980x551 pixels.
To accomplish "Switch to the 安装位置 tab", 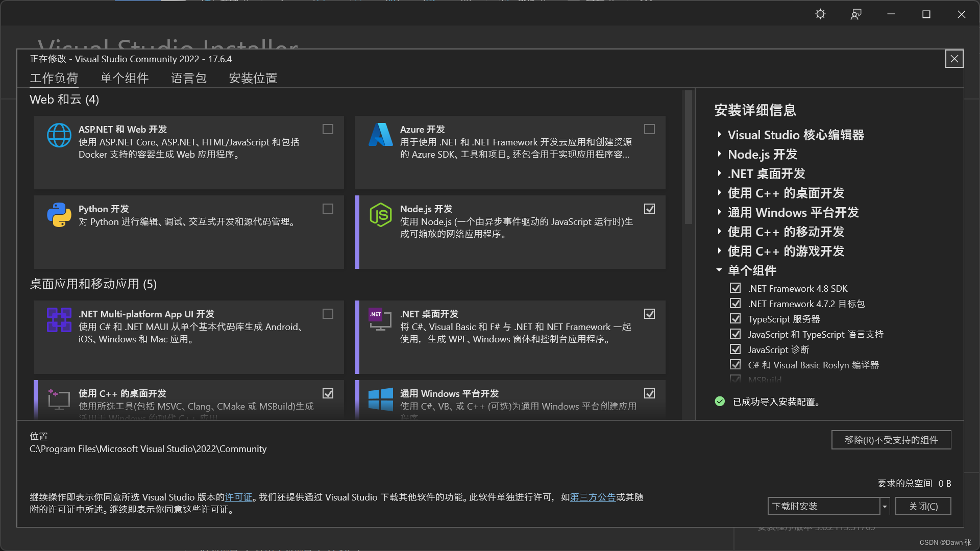I will point(253,78).
